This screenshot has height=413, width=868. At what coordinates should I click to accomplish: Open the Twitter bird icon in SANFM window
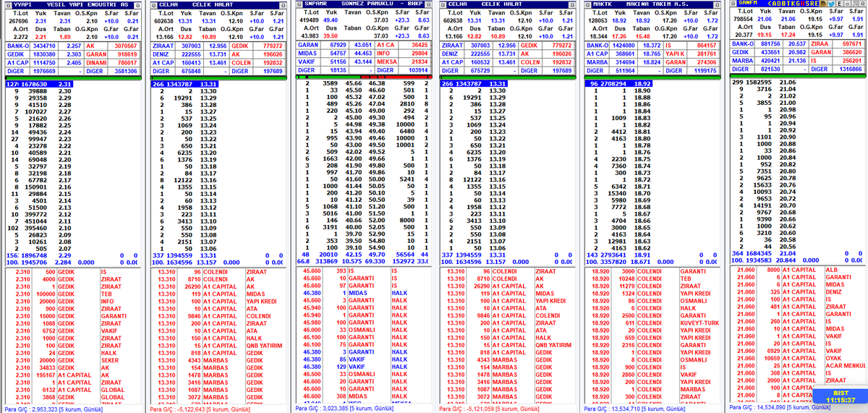[x=831, y=4]
